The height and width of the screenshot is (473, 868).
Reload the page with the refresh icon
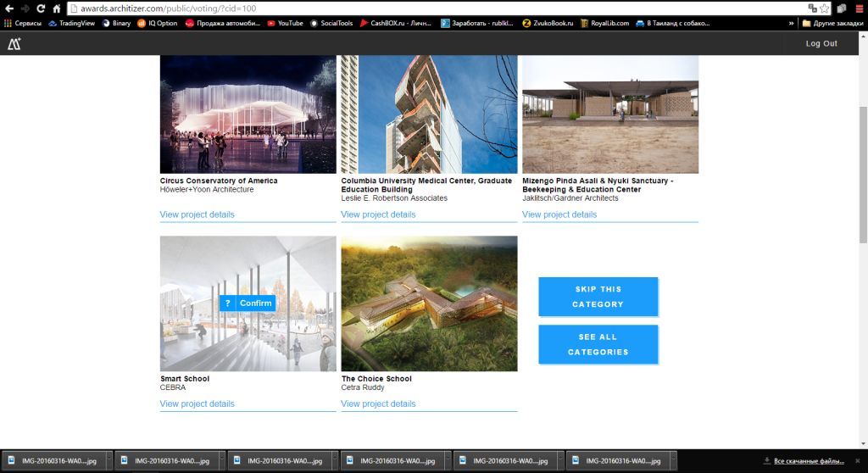click(x=41, y=8)
